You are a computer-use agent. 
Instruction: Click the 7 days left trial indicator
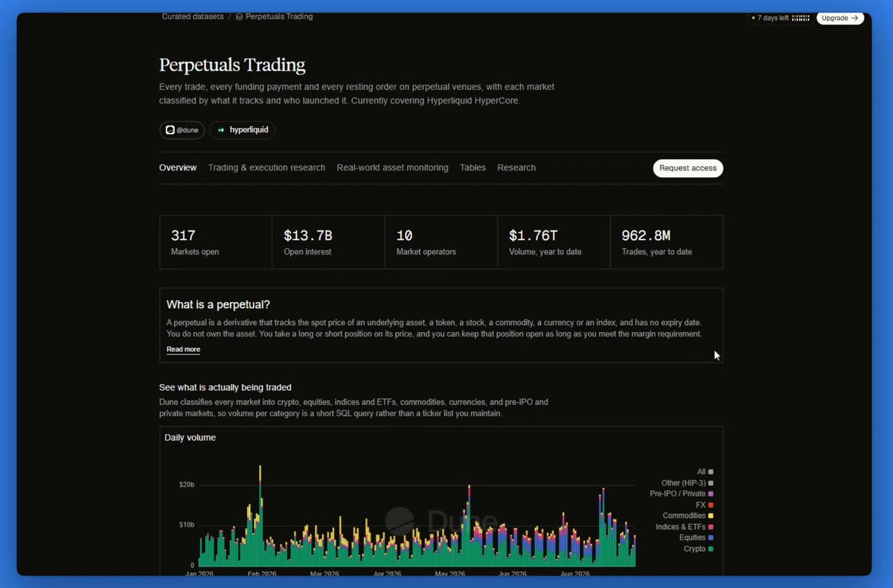(780, 18)
